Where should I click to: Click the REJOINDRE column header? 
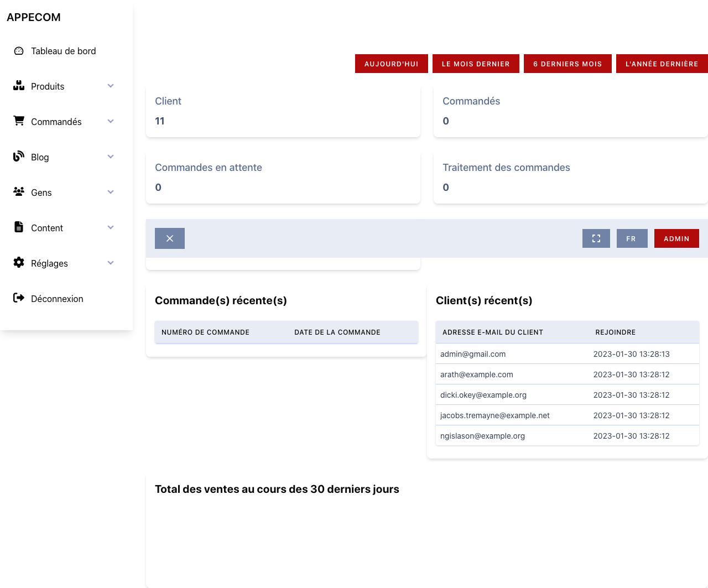(x=616, y=332)
